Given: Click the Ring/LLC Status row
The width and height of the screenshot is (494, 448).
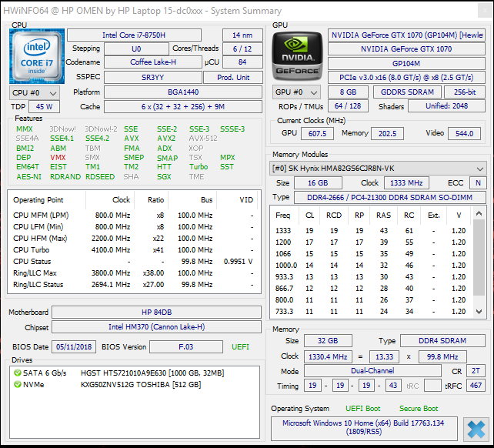Looking at the screenshot, I should coord(134,285).
